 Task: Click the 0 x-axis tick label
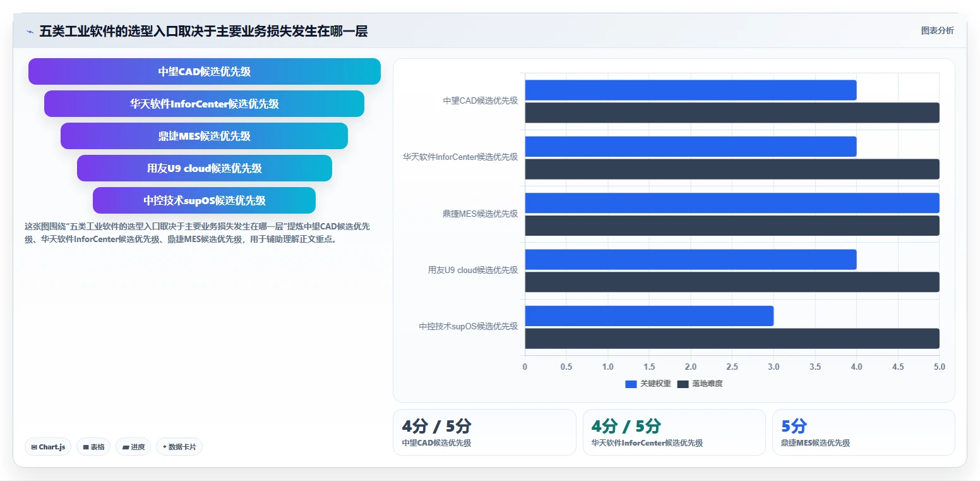pos(525,367)
